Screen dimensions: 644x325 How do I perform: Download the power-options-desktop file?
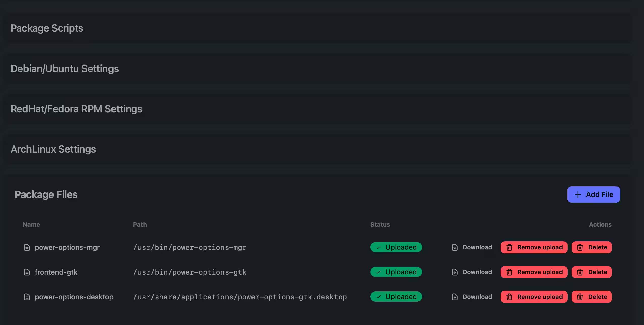pyautogui.click(x=477, y=297)
